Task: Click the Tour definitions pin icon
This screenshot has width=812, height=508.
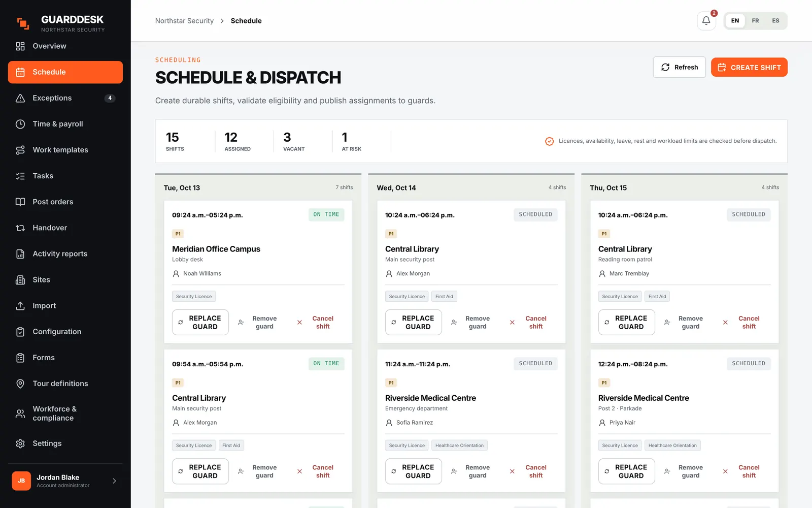Action: pos(20,384)
